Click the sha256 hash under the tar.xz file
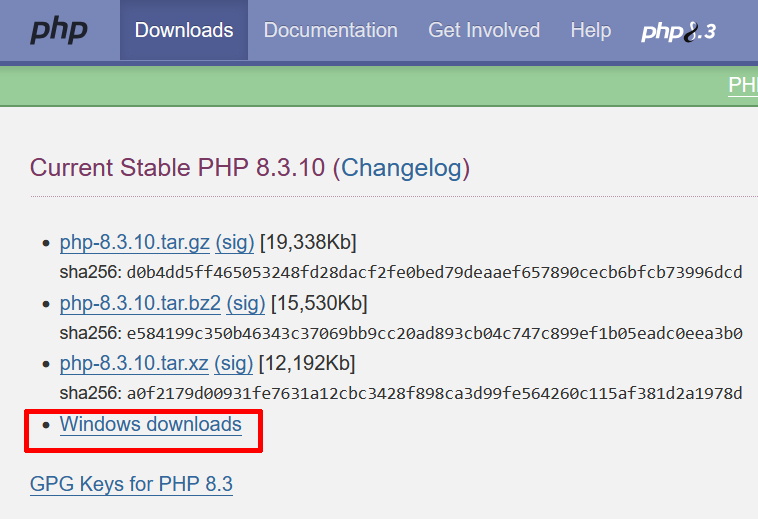 pyautogui.click(x=432, y=393)
